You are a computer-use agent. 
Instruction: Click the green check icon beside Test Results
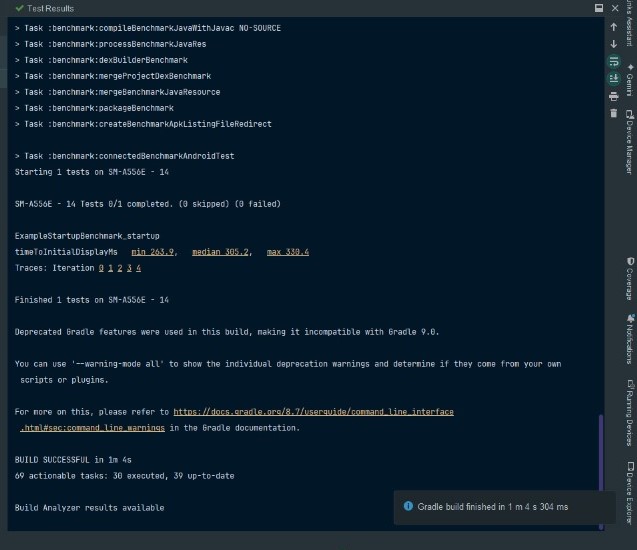19,8
